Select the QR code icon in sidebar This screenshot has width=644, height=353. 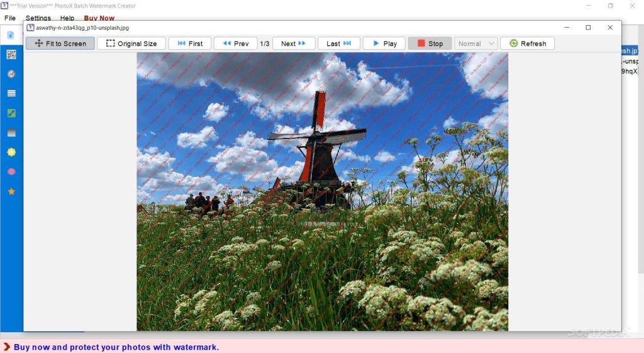click(11, 55)
